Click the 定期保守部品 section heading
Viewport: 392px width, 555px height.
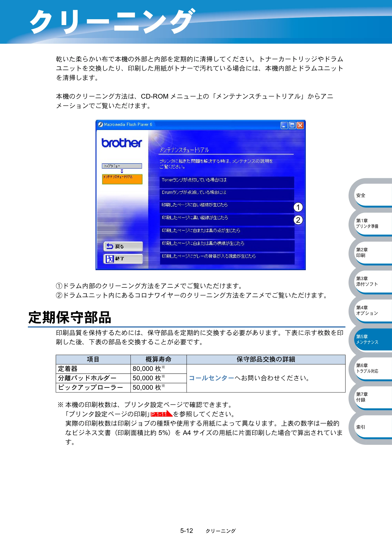tap(70, 317)
